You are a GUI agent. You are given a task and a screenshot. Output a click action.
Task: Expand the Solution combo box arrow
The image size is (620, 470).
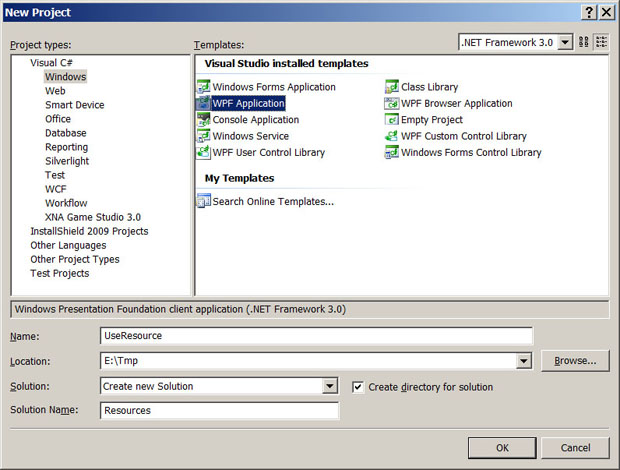coord(330,386)
